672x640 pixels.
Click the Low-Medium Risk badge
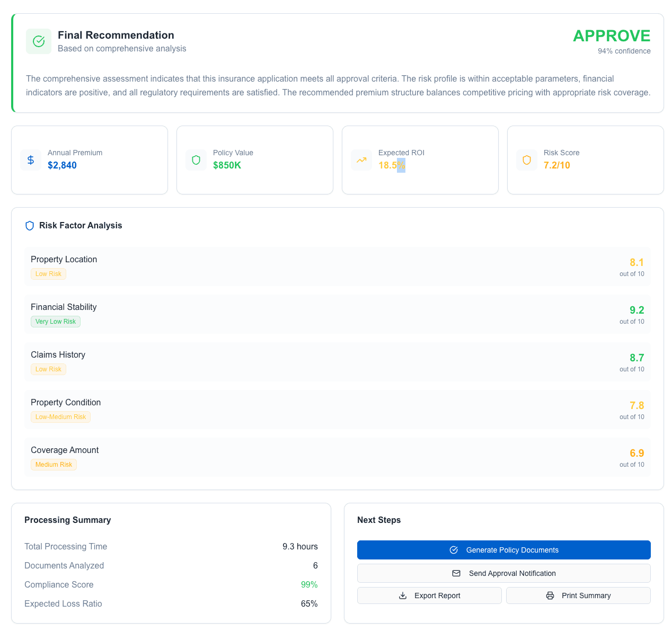[x=60, y=417]
